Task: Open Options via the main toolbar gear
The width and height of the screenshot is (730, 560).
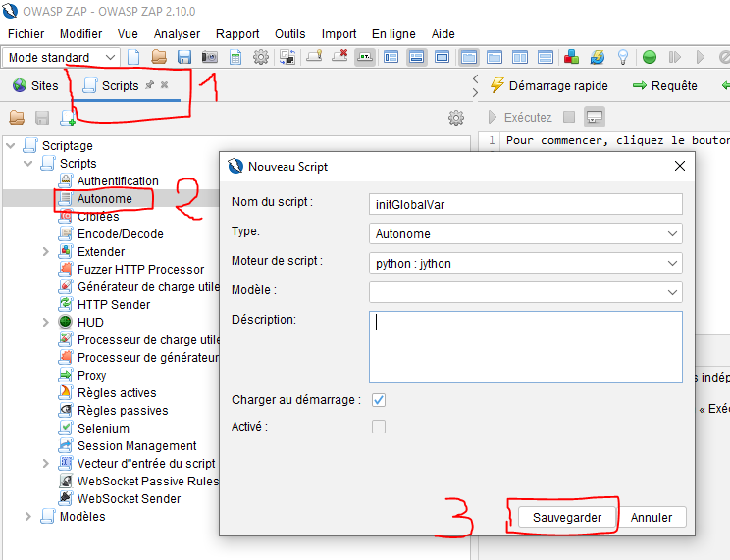Action: [x=261, y=57]
